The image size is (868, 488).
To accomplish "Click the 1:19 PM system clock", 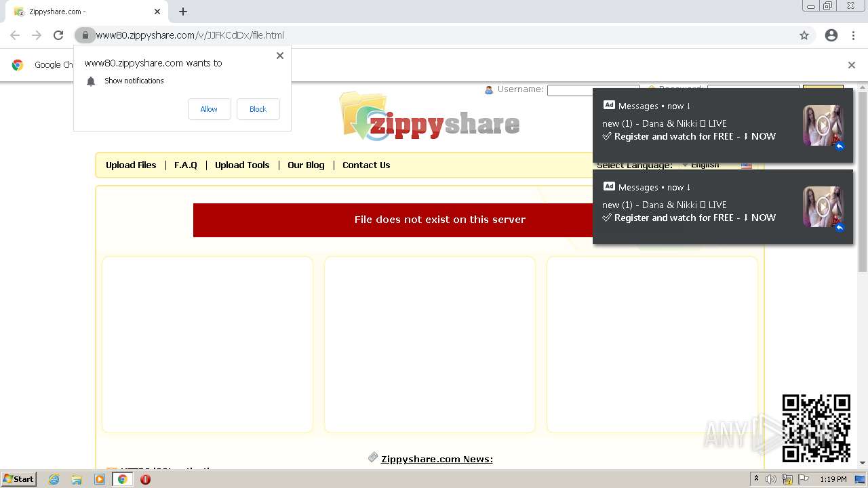I will [x=833, y=479].
